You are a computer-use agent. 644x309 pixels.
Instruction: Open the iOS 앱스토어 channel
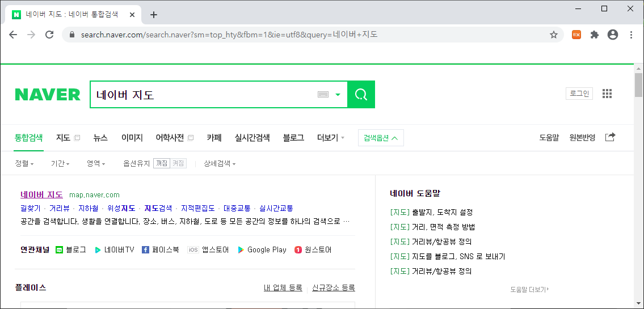(x=208, y=249)
